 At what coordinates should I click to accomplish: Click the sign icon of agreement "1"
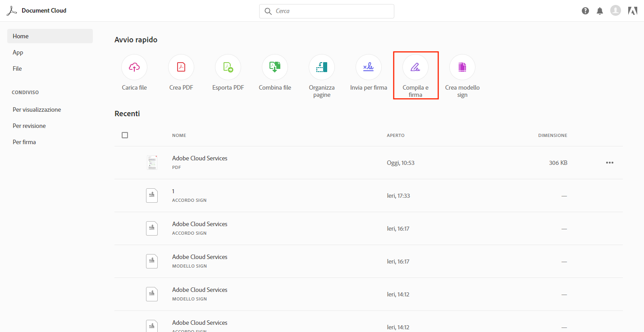point(152,196)
